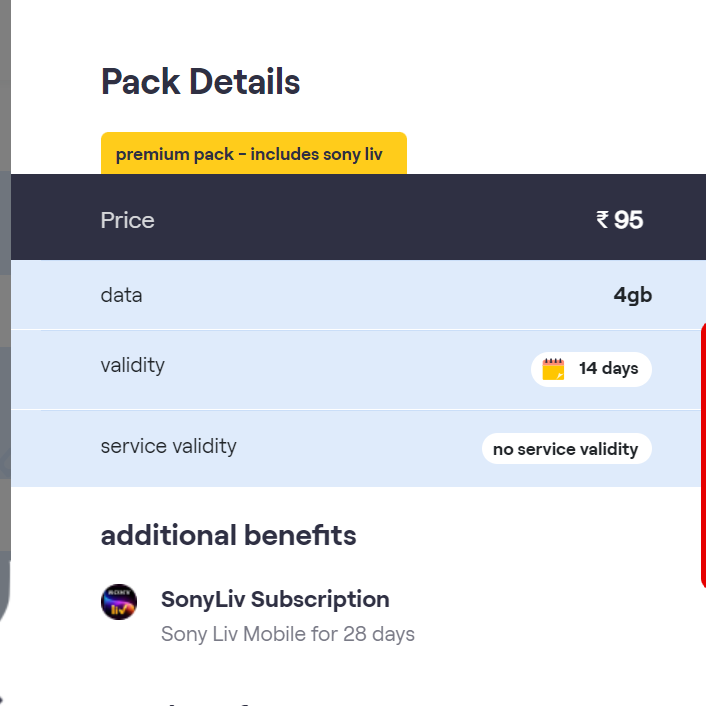Select the premium pack yellow badge
The image size is (706, 706).
pos(253,154)
